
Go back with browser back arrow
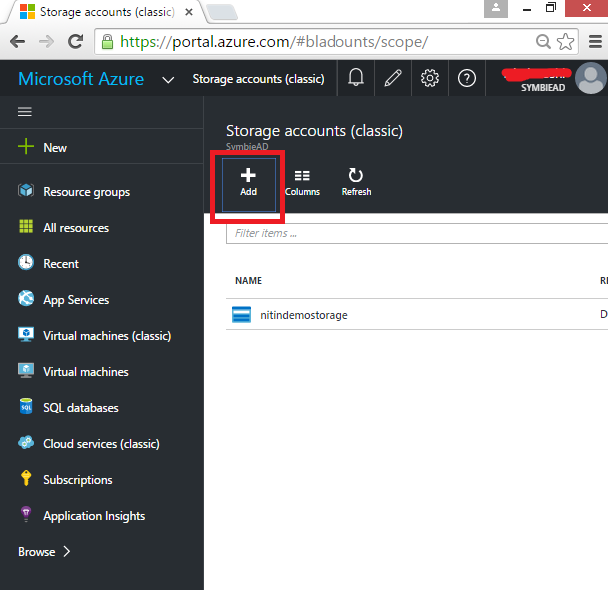click(x=17, y=41)
